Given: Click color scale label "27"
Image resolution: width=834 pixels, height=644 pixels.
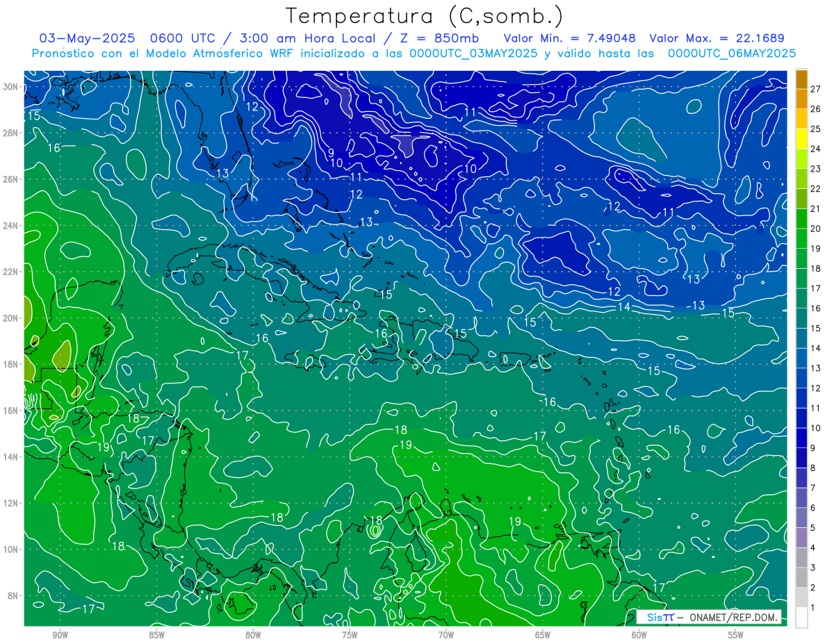Looking at the screenshot, I should click(816, 89).
